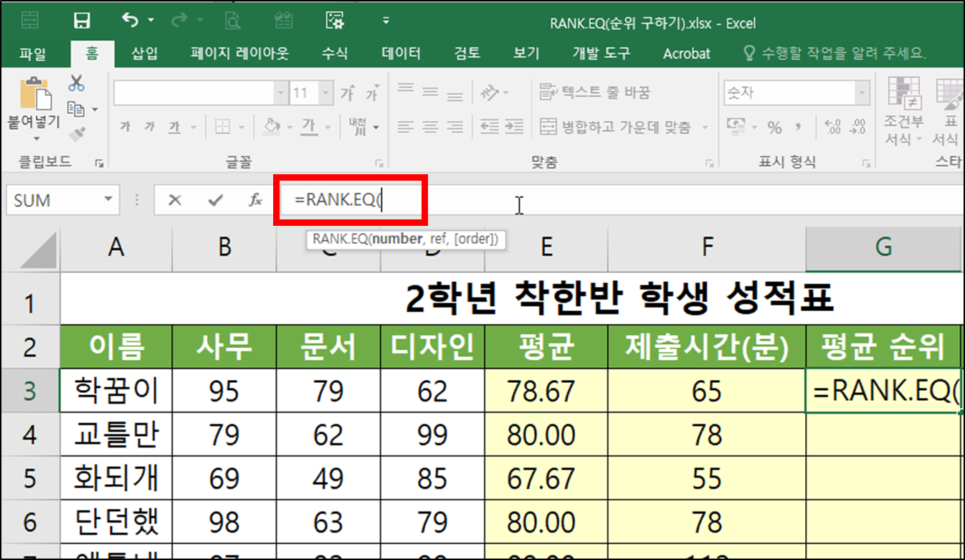Viewport: 965px width, 560px height.
Task: Apply percent style
Action: pyautogui.click(x=774, y=128)
